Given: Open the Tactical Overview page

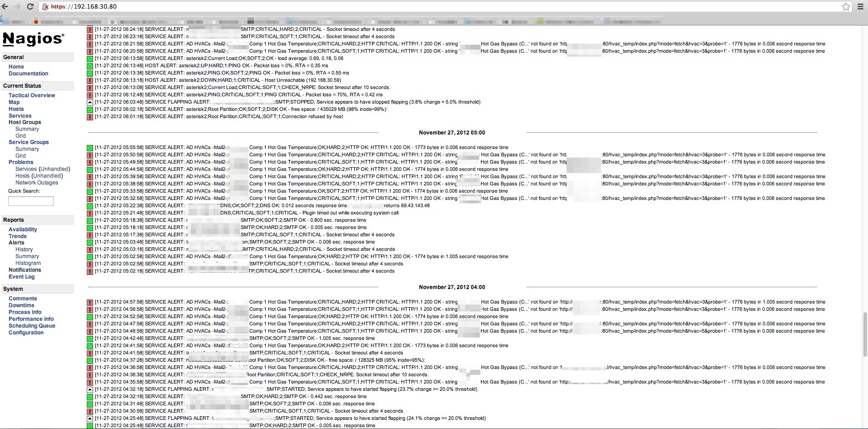Looking at the screenshot, I should [32, 95].
